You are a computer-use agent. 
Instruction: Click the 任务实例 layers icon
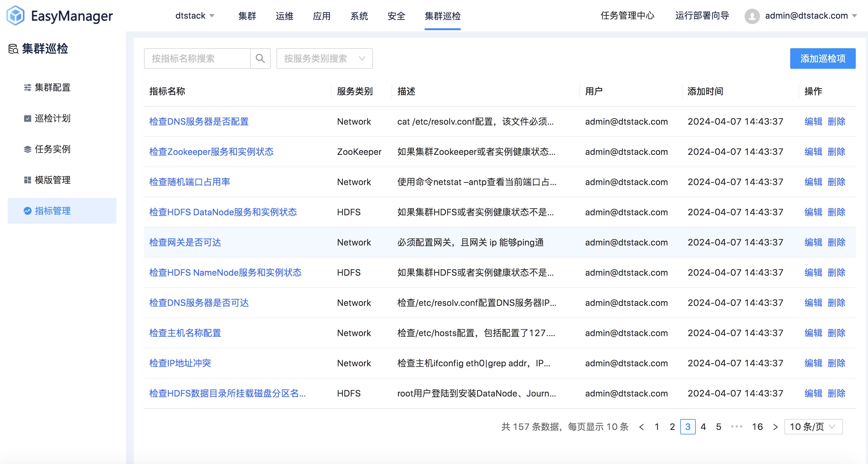pos(28,149)
